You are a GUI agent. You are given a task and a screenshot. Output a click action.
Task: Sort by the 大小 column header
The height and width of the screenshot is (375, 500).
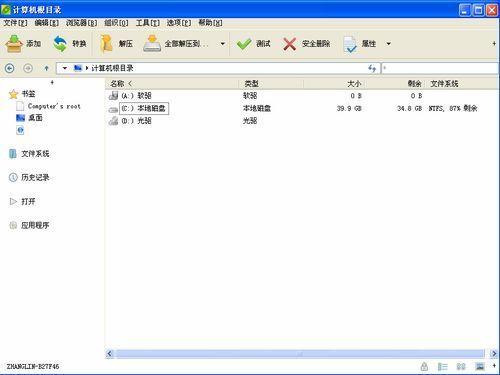click(334, 83)
